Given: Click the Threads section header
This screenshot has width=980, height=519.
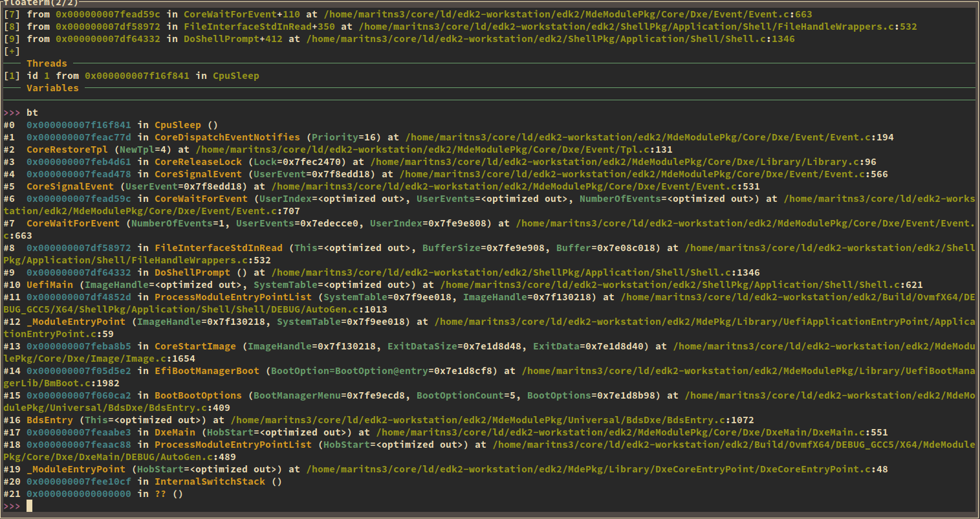Looking at the screenshot, I should pos(47,63).
